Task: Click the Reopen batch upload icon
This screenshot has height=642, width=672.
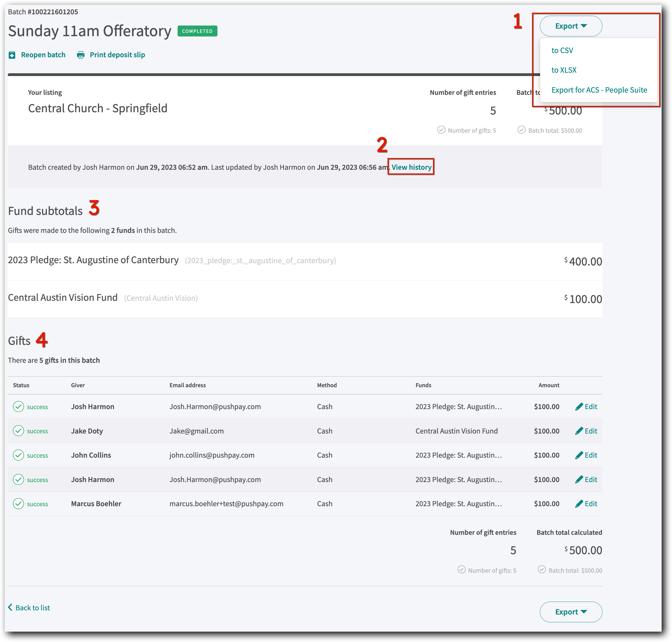Action: (12, 54)
